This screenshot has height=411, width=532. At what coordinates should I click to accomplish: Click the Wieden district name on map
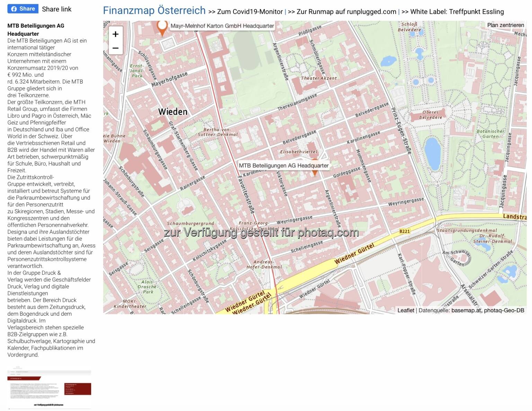172,112
